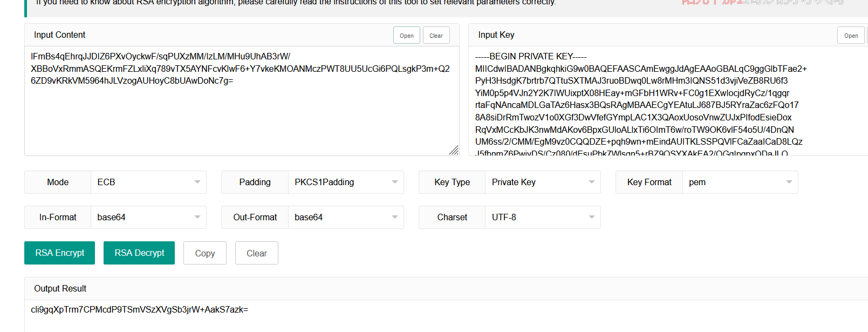This screenshot has height=332, width=868.
Task: Open the Padding PKCS1Padding dropdown
Action: coord(346,182)
